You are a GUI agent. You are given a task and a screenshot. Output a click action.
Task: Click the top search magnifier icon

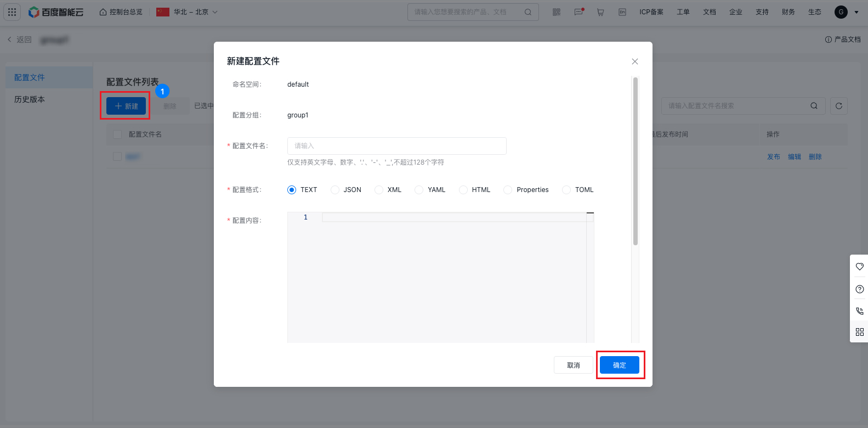pos(528,12)
